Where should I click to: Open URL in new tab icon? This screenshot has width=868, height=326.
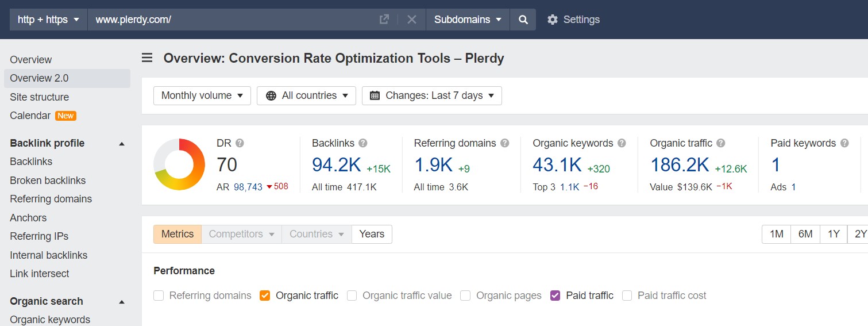click(384, 20)
